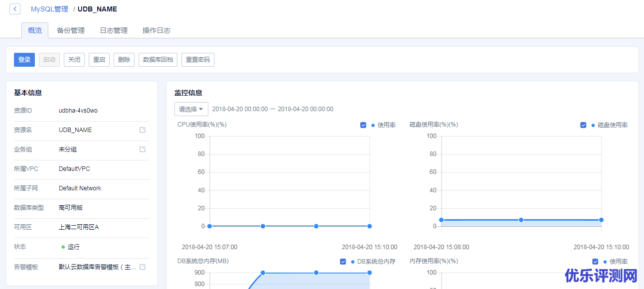Click last data point on CPU chart
Screen dimensions: 644x289
[x=369, y=226]
